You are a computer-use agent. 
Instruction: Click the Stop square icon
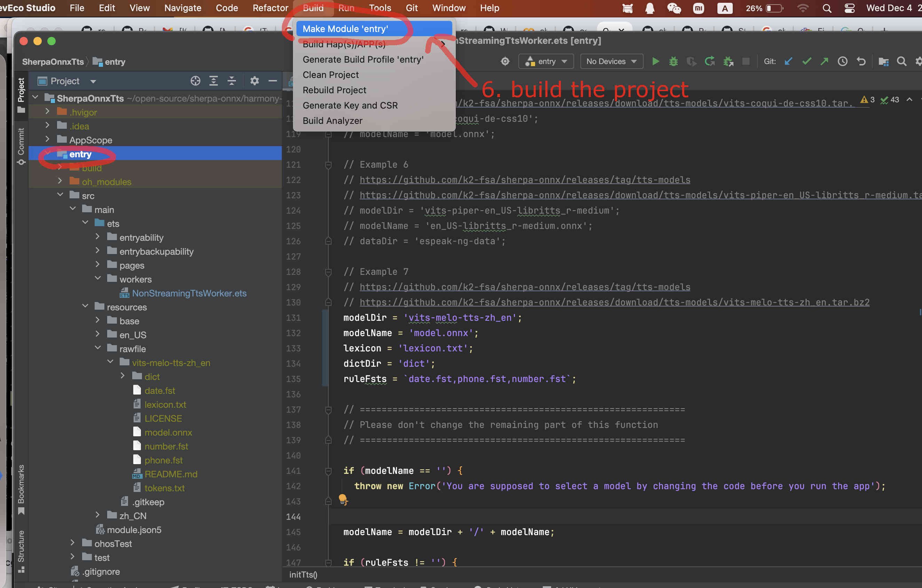click(x=746, y=61)
